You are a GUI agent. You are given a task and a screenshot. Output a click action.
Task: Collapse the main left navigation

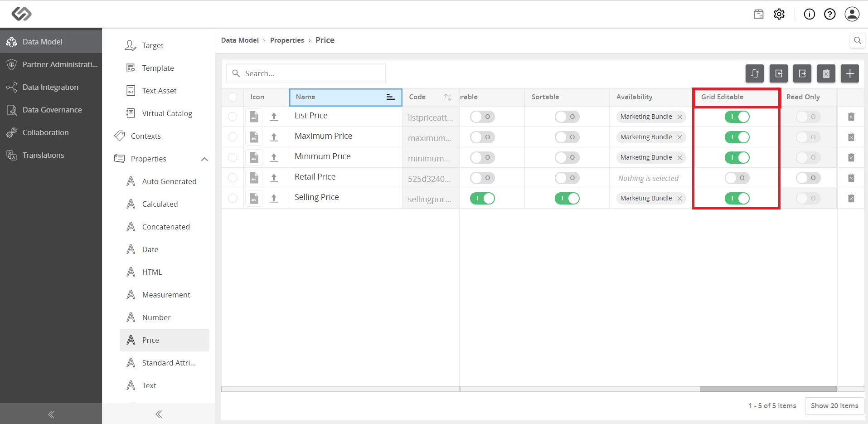coord(51,414)
